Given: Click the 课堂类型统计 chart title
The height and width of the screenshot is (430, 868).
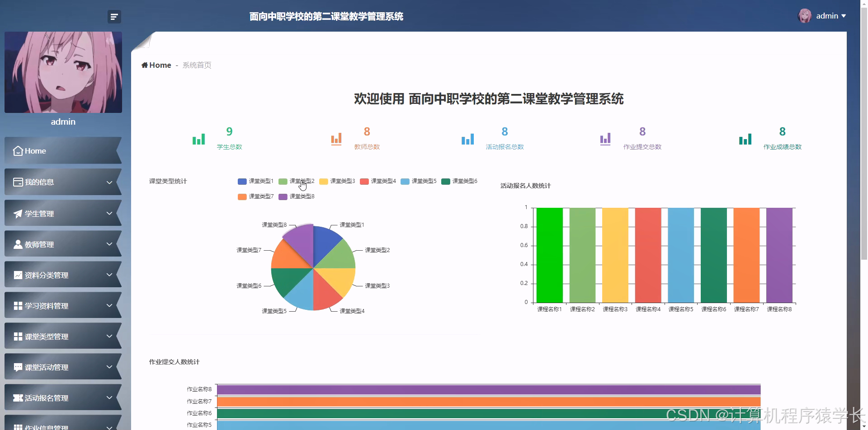Looking at the screenshot, I should click(x=168, y=181).
